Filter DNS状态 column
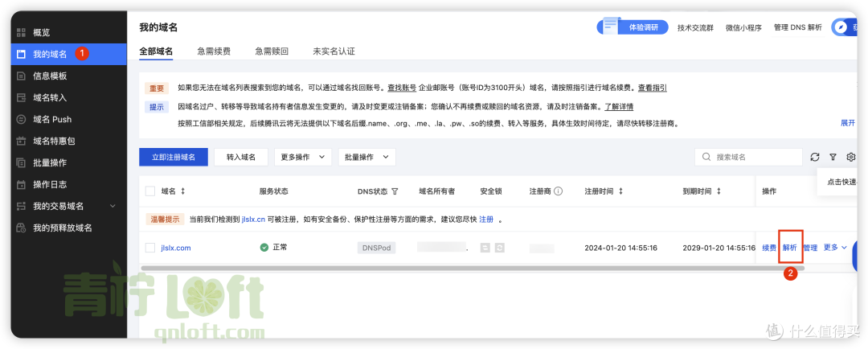The height and width of the screenshot is (349, 868). click(x=395, y=191)
